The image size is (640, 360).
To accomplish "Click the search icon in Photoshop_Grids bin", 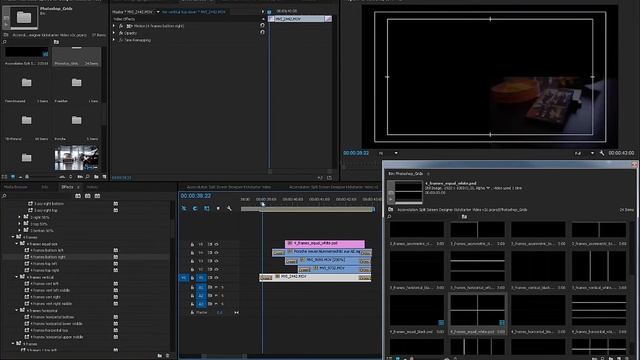I will point(389,216).
